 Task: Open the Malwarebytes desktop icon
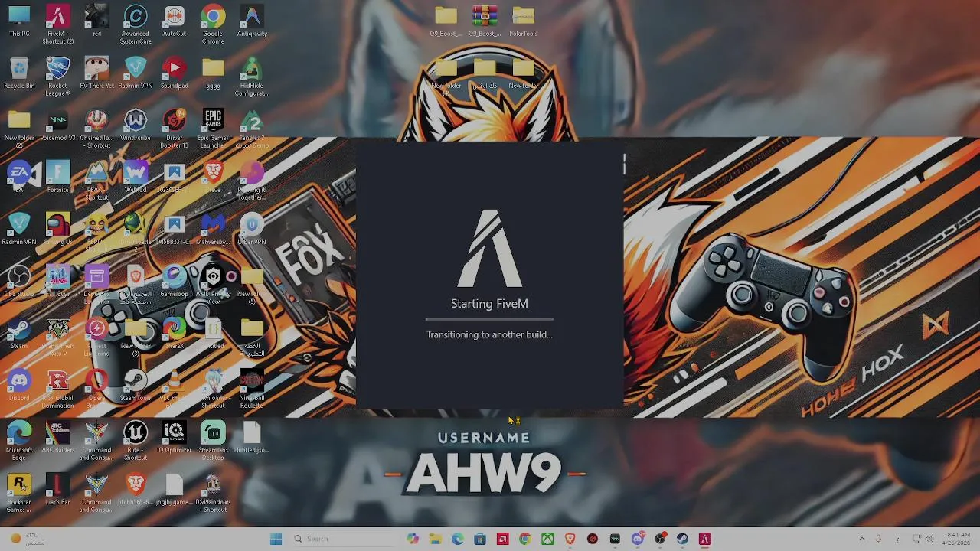[213, 230]
